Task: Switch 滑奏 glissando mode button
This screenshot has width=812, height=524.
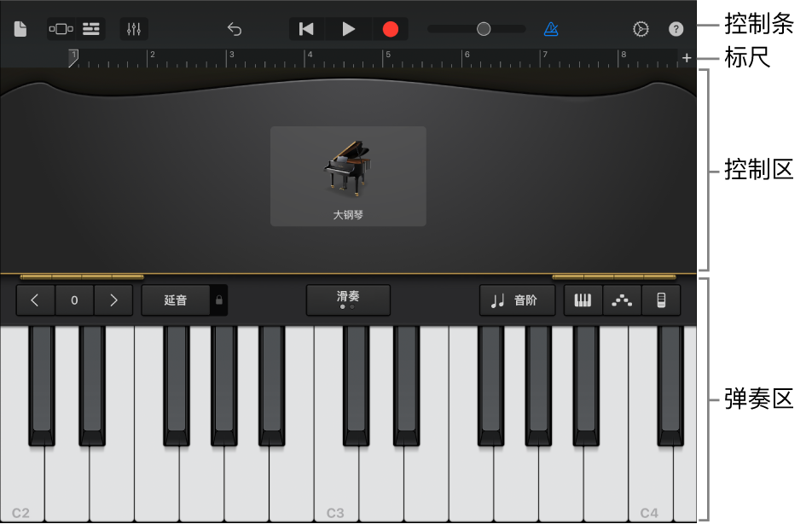Action: point(348,300)
